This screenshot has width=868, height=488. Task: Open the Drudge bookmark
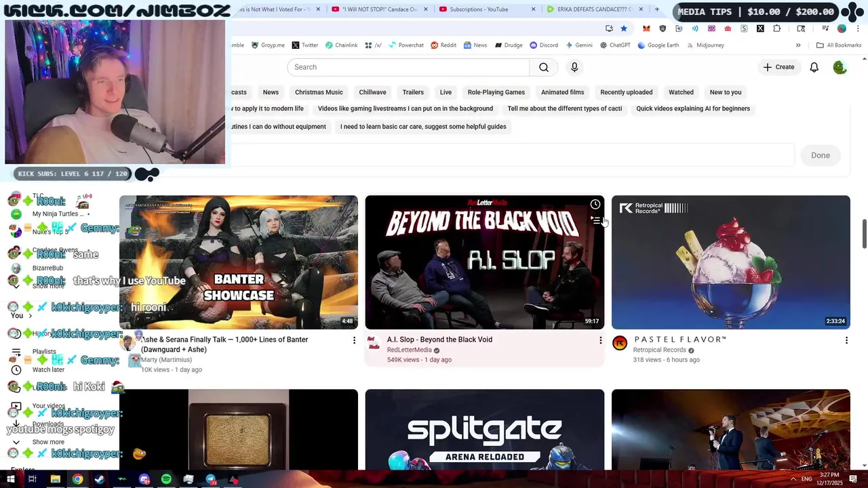[x=509, y=45]
